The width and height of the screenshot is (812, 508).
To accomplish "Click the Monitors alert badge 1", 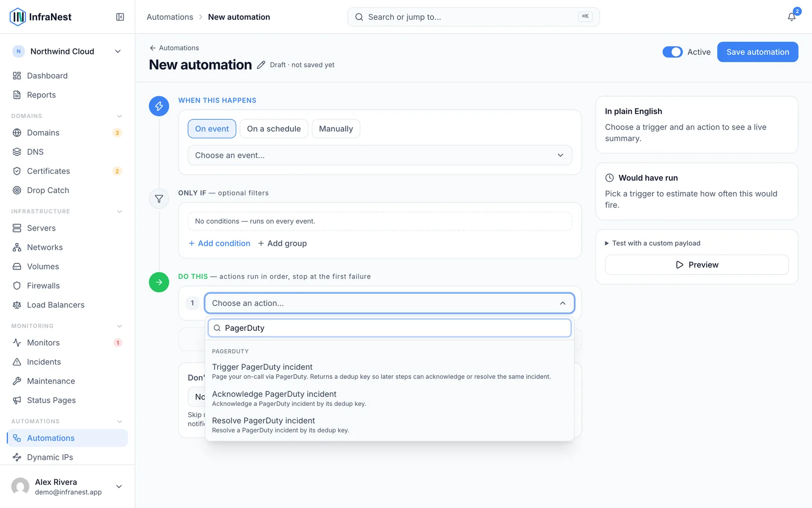I will 117,343.
